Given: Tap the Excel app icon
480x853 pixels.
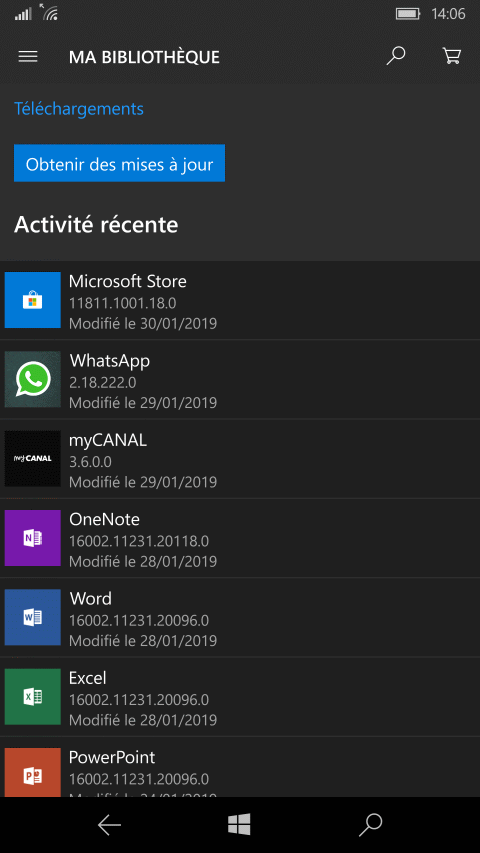Looking at the screenshot, I should 33,697.
